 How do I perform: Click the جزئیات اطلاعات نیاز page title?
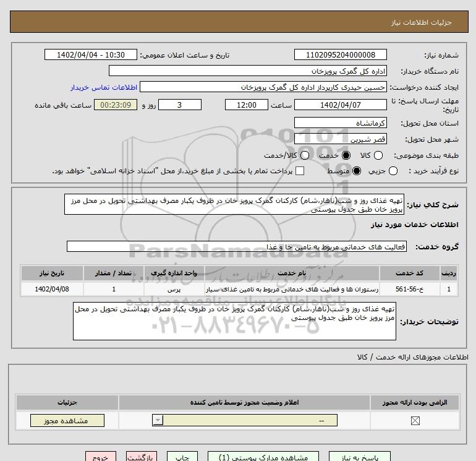tap(422, 22)
